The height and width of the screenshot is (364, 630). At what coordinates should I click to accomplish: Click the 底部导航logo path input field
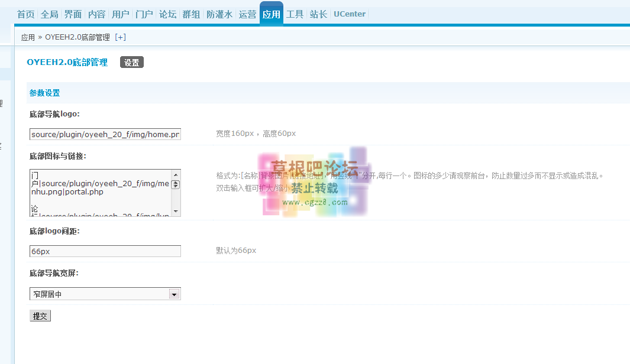pos(105,135)
